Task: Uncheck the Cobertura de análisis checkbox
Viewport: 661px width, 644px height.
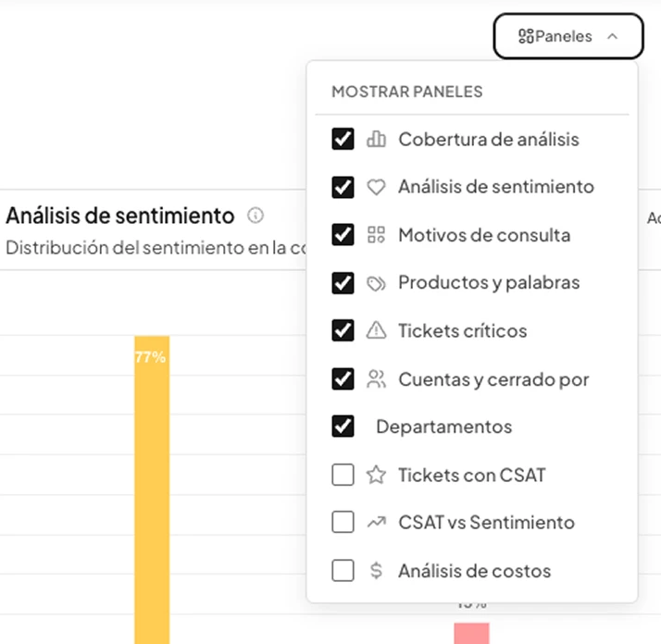Action: tap(343, 139)
